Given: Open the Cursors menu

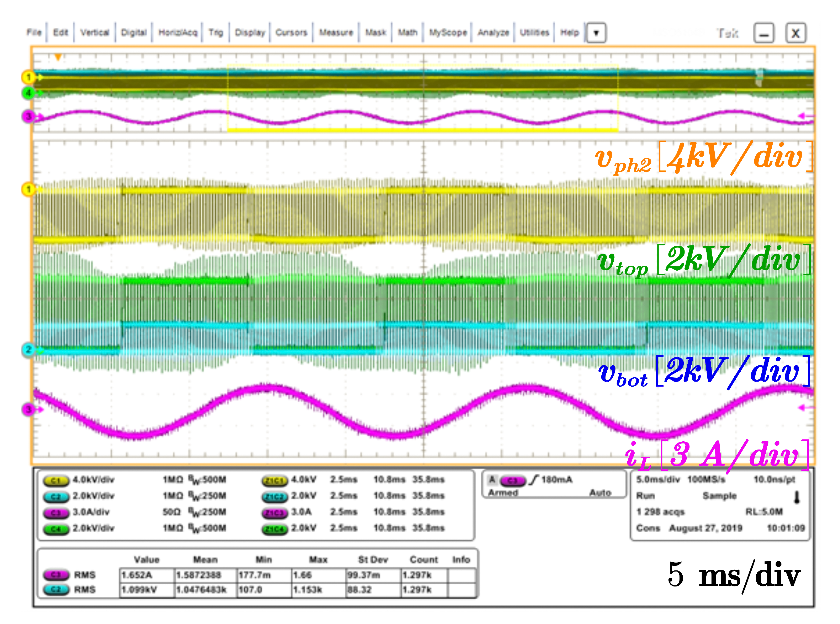Looking at the screenshot, I should click(x=291, y=33).
